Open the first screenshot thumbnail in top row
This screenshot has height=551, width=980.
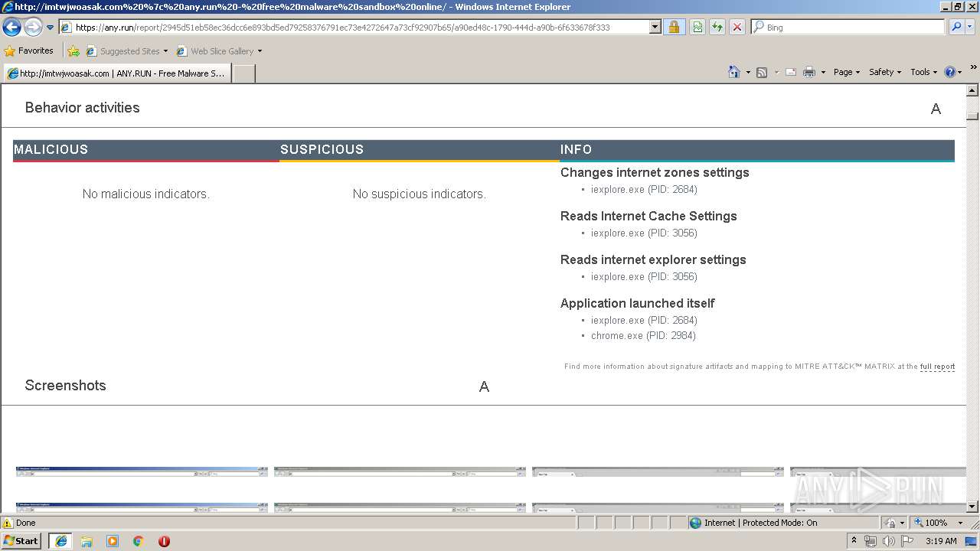[142, 472]
